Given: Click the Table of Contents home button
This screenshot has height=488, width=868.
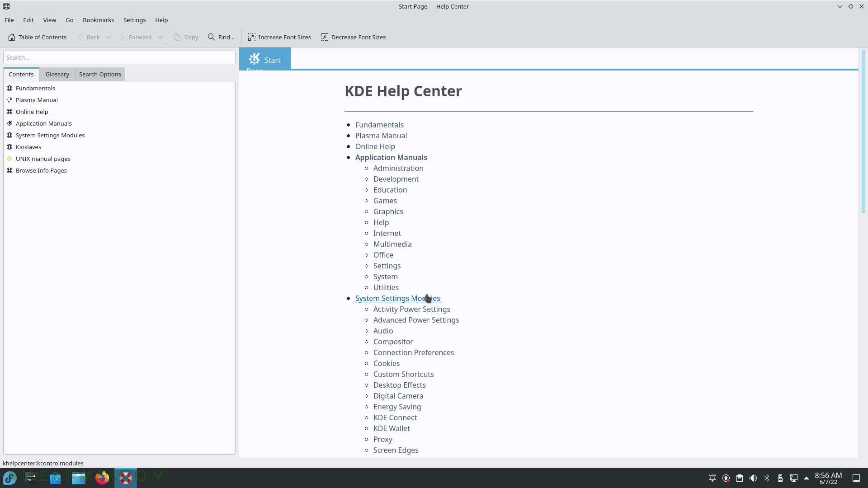Looking at the screenshot, I should [x=37, y=37].
